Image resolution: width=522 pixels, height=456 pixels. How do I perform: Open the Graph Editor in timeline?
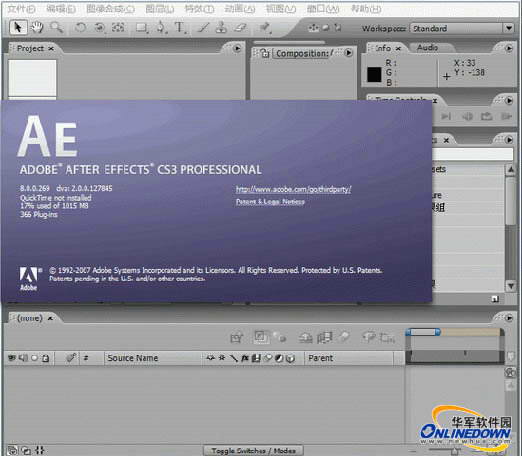tap(388, 338)
